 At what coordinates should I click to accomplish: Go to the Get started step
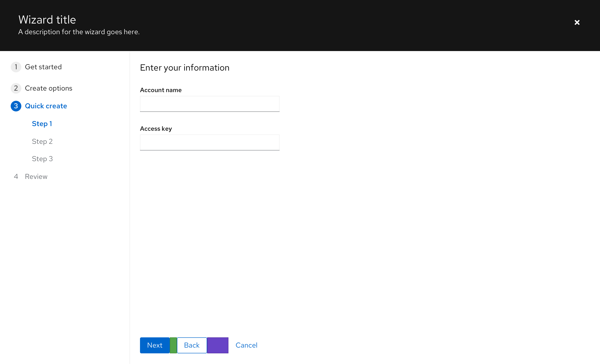point(43,67)
